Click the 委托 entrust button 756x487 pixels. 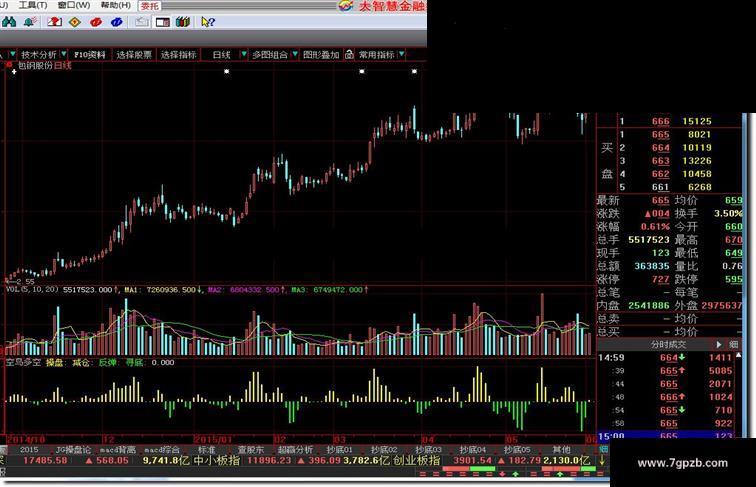point(149,6)
